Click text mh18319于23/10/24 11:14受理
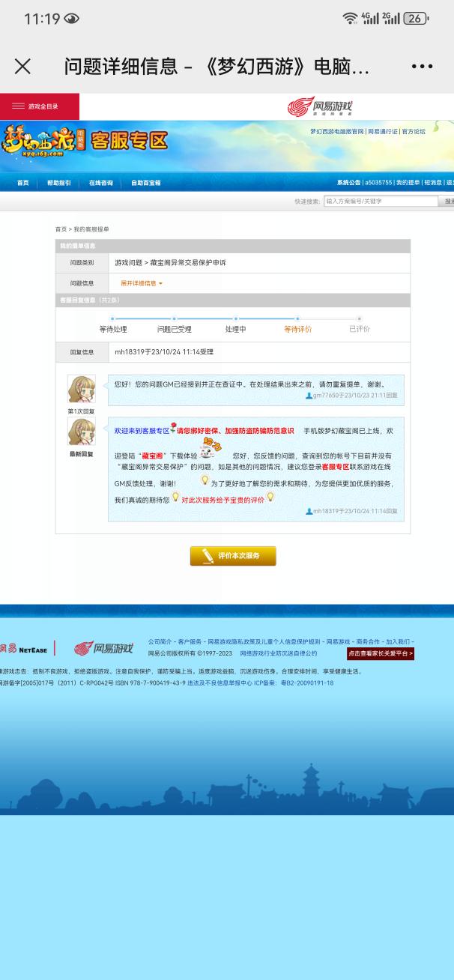Screen dimensions: 454x980 point(164,351)
